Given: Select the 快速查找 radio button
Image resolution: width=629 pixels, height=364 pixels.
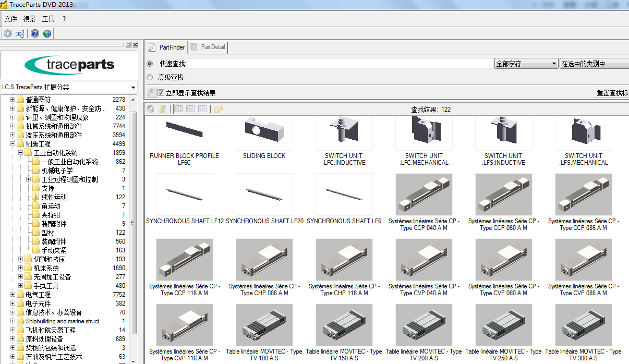Looking at the screenshot, I should click(x=150, y=63).
